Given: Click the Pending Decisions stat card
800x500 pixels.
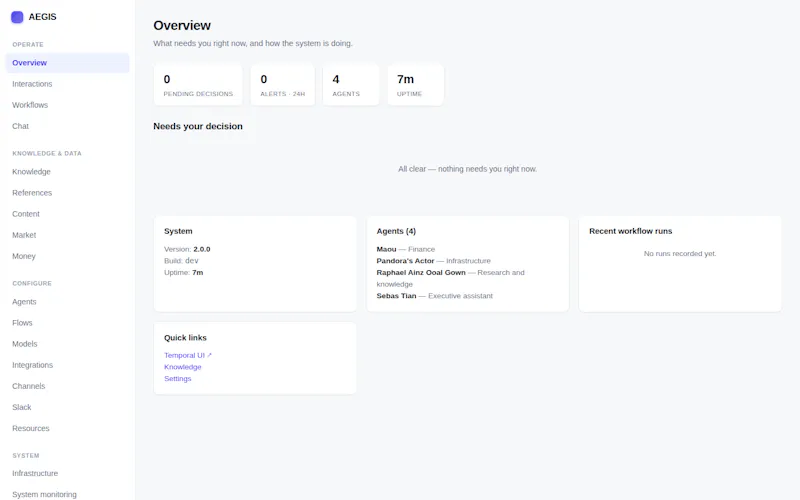Looking at the screenshot, I should tap(198, 85).
